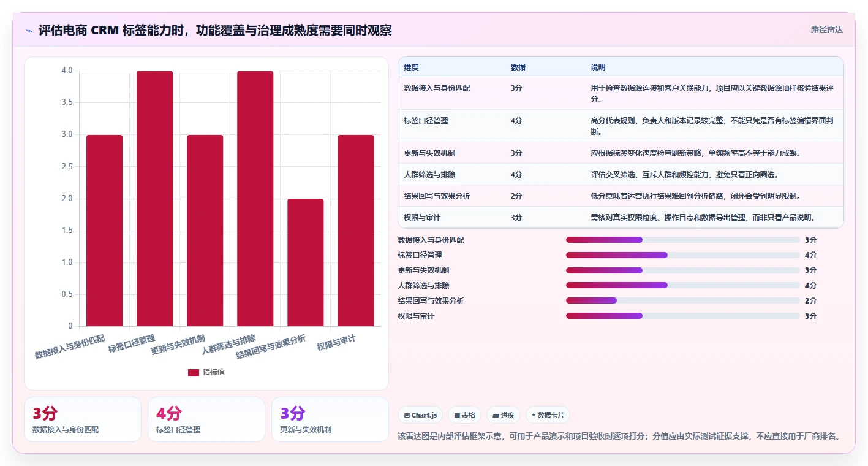Click 更新与失效机制 in the table
Viewport: 868px width, 466px height.
[429, 153]
